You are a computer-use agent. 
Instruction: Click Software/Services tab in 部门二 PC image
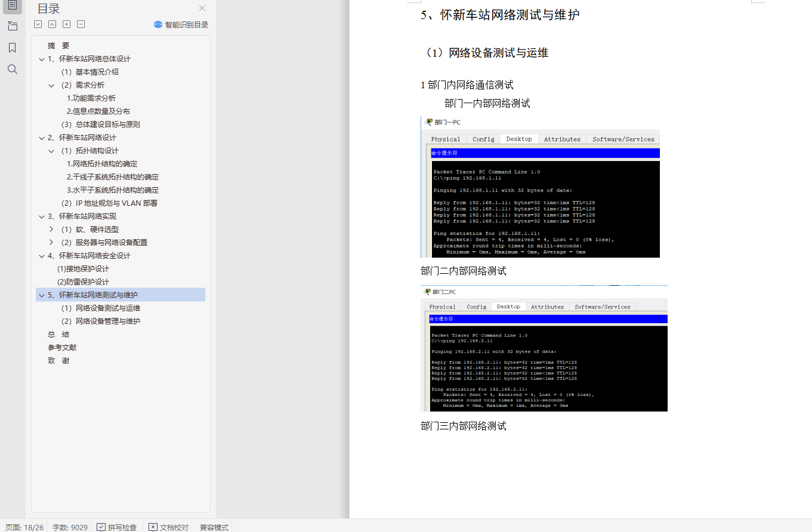click(x=603, y=307)
